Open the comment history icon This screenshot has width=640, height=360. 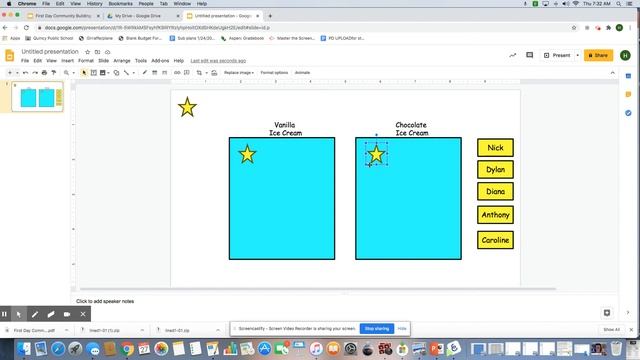[x=529, y=55]
